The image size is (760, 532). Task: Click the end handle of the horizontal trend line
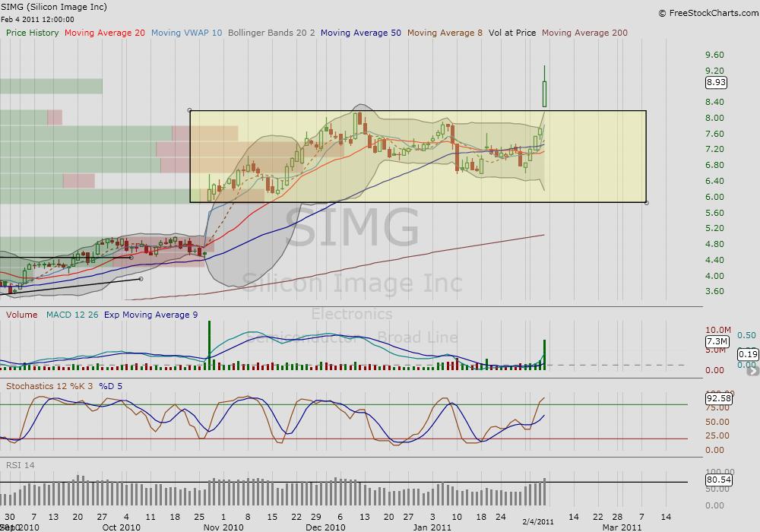[x=131, y=258]
